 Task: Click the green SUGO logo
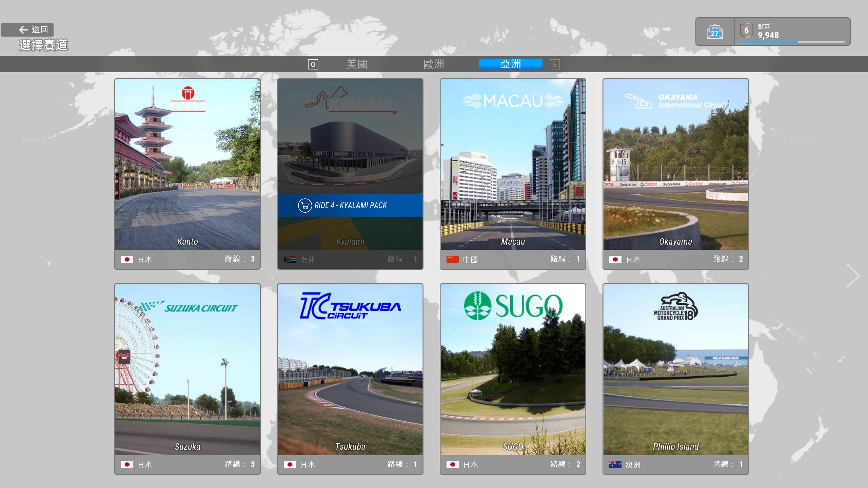coord(513,306)
